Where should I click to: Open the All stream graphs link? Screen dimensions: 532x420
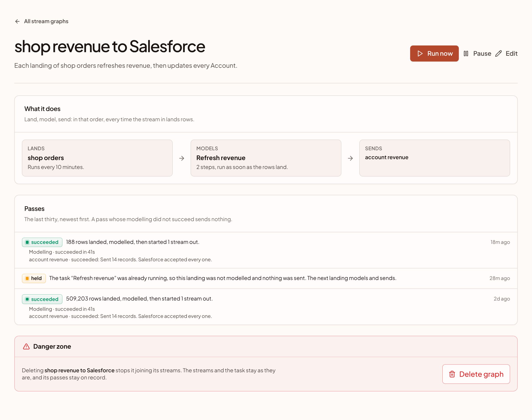pos(41,21)
